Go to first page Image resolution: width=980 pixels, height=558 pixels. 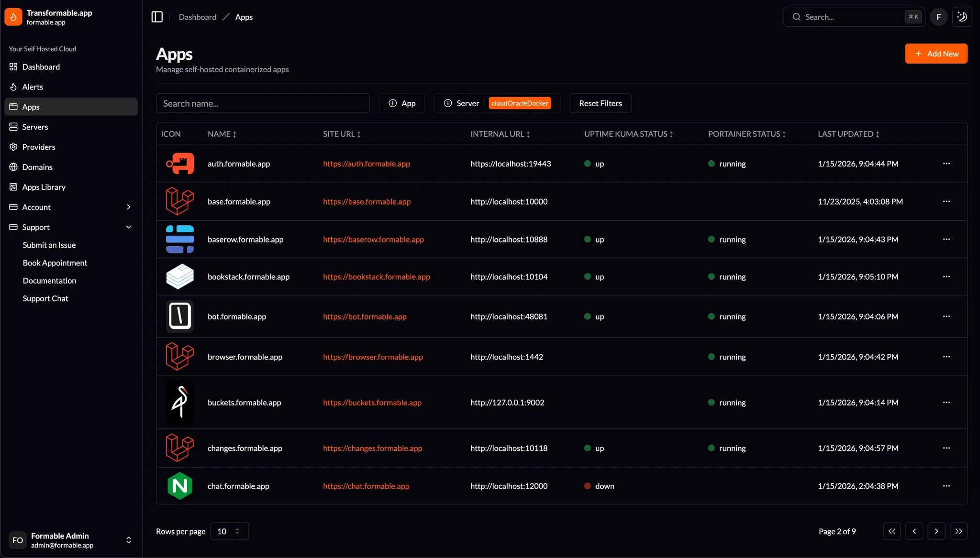coord(892,531)
